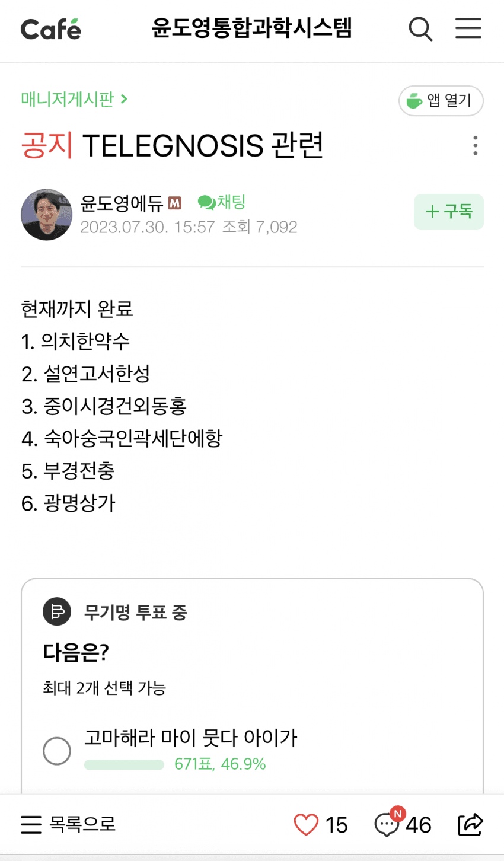Click the green poll result bar
Image resolution: width=504 pixels, height=861 pixels.
(124, 765)
